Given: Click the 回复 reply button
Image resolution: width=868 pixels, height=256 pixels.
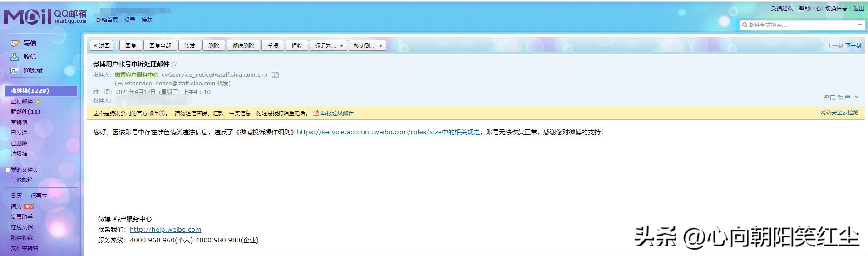Looking at the screenshot, I should coord(131,45).
